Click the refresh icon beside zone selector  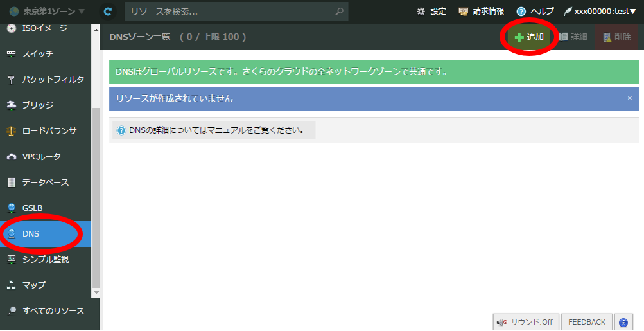pos(108,12)
